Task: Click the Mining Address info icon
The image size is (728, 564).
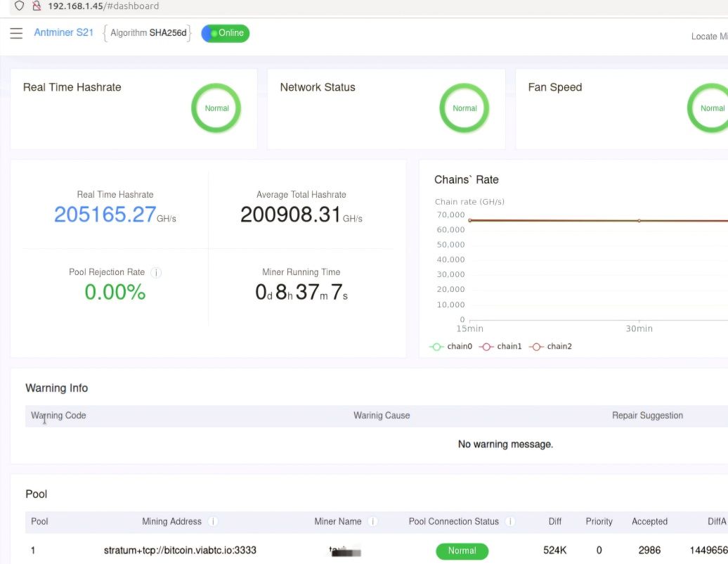Action: coord(213,522)
